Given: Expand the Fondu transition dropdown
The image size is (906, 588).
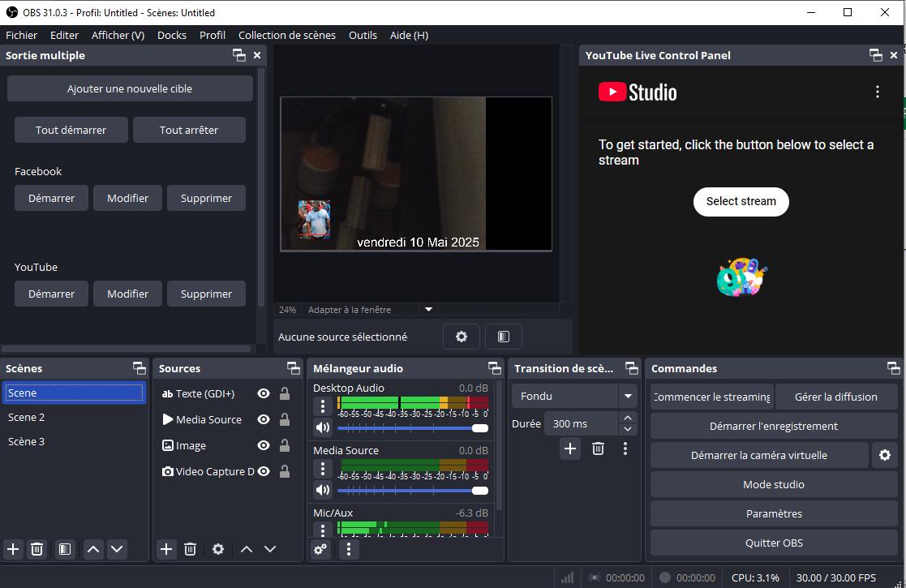Looking at the screenshot, I should (x=627, y=397).
